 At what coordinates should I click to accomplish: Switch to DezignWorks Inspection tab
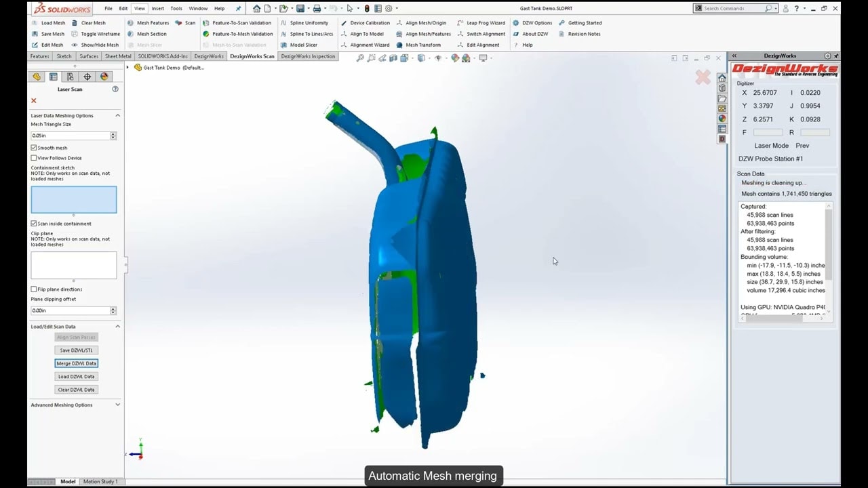click(308, 56)
